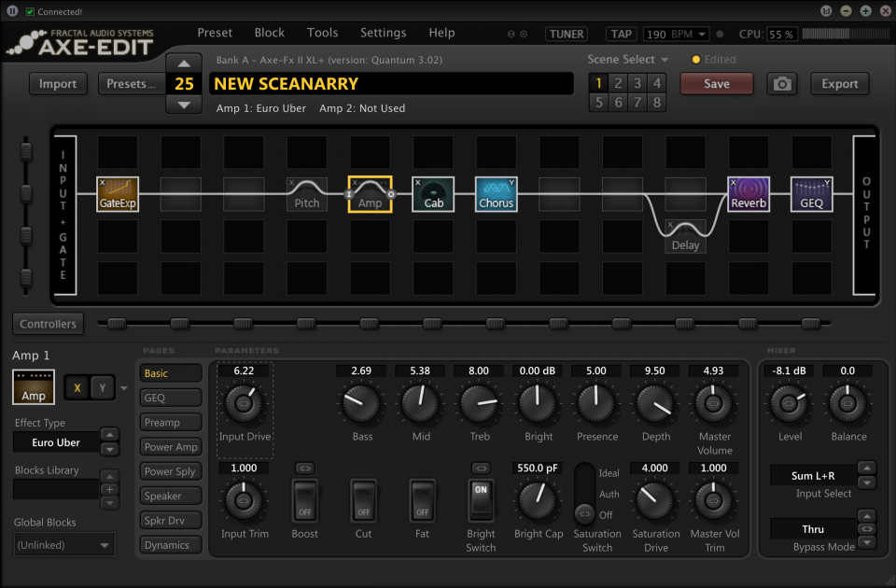Click the Master Volume knob
This screenshot has width=896, height=588.
pos(713,403)
